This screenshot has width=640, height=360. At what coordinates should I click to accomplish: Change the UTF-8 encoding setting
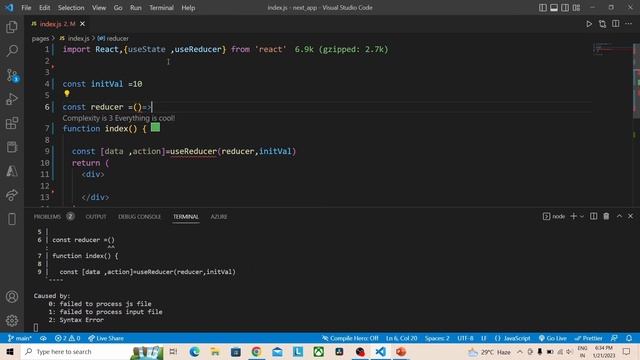point(465,338)
